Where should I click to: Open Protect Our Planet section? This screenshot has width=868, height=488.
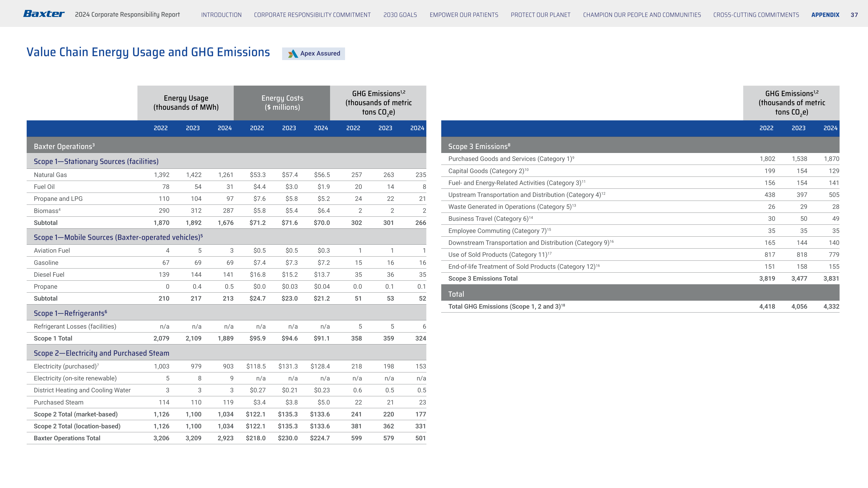541,15
